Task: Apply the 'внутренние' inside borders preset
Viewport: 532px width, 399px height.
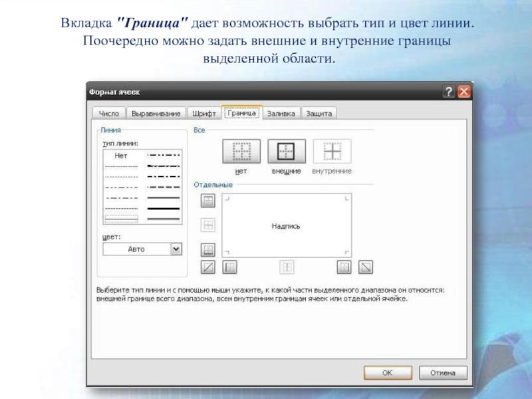Action: [332, 152]
